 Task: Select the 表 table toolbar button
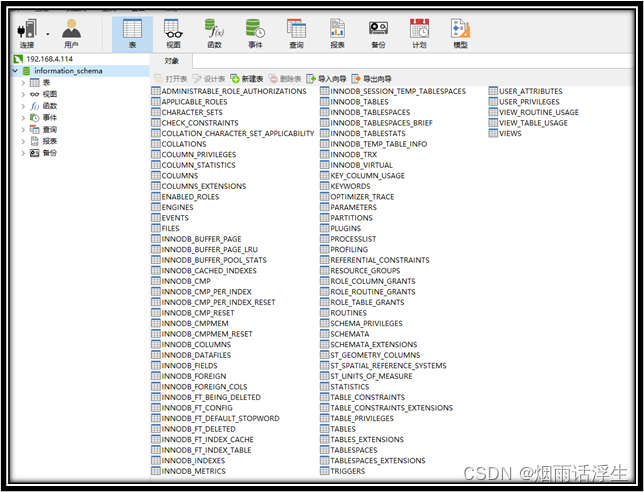[x=132, y=34]
